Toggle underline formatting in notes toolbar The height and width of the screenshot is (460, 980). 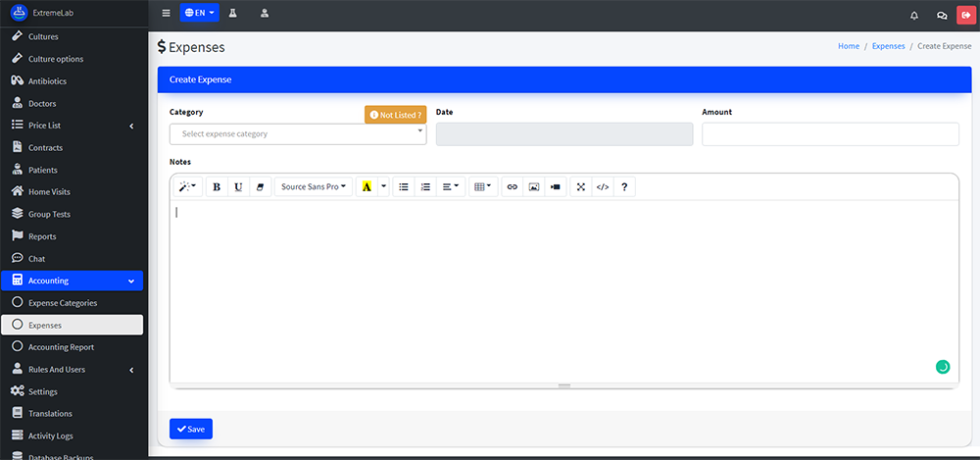pos(238,186)
